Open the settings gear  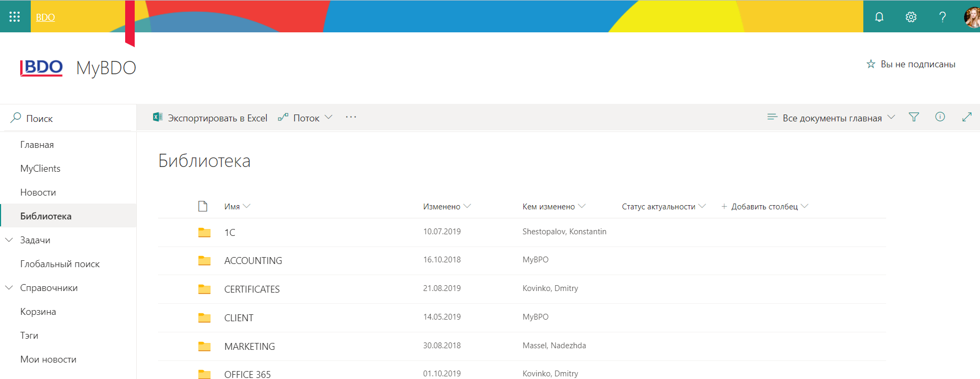911,17
